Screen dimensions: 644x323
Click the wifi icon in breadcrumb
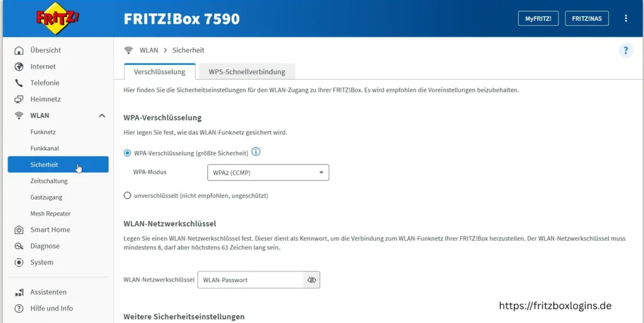[x=128, y=50]
